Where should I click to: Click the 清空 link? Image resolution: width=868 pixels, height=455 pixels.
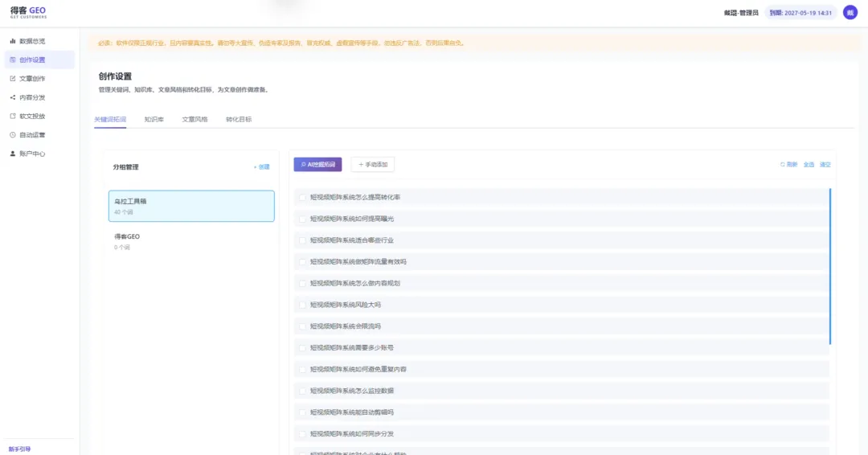(x=825, y=165)
